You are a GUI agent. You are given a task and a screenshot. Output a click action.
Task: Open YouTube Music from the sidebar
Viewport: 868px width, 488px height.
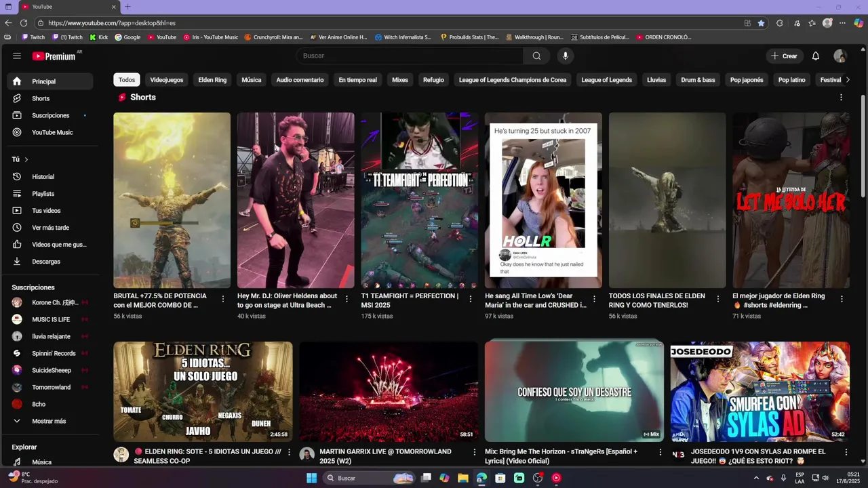pyautogui.click(x=50, y=132)
